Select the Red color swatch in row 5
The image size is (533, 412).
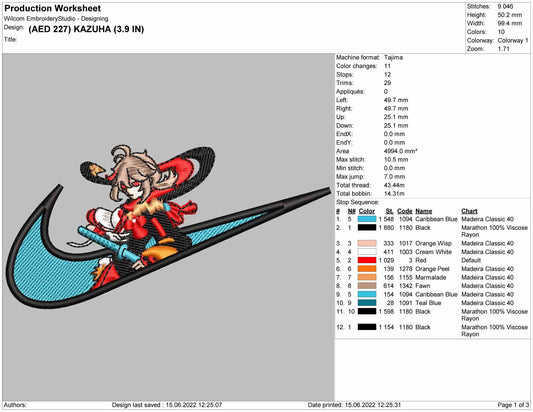point(367,260)
